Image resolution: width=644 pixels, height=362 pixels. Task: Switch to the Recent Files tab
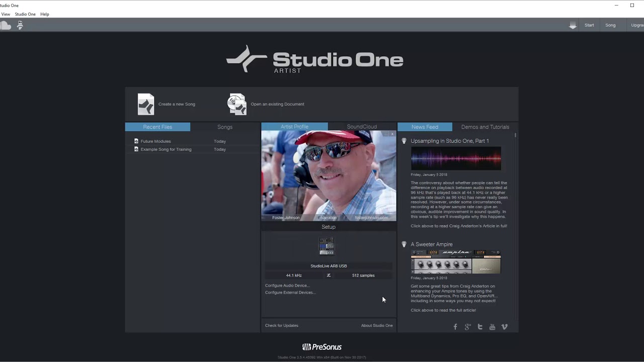157,127
